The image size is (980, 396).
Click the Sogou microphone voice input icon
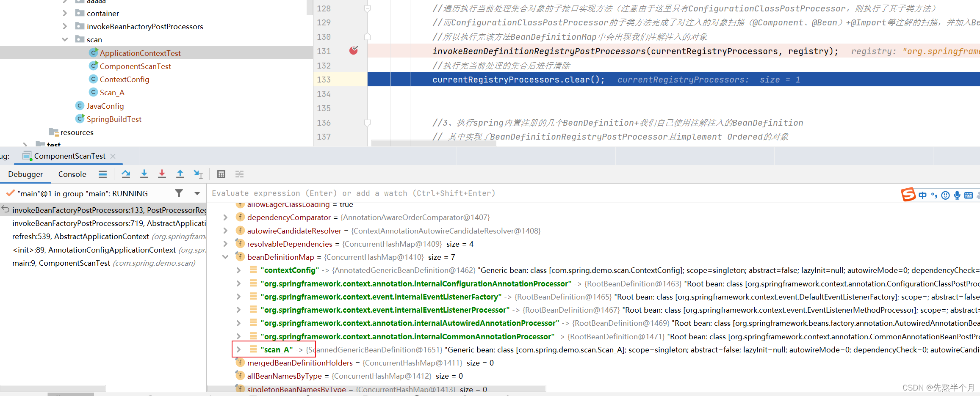click(957, 195)
